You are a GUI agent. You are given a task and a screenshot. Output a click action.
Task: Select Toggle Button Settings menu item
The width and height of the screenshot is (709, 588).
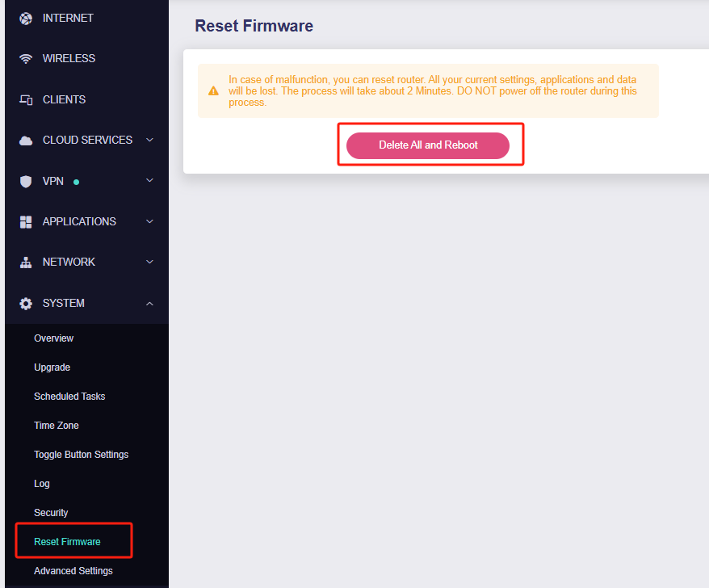[x=82, y=455]
